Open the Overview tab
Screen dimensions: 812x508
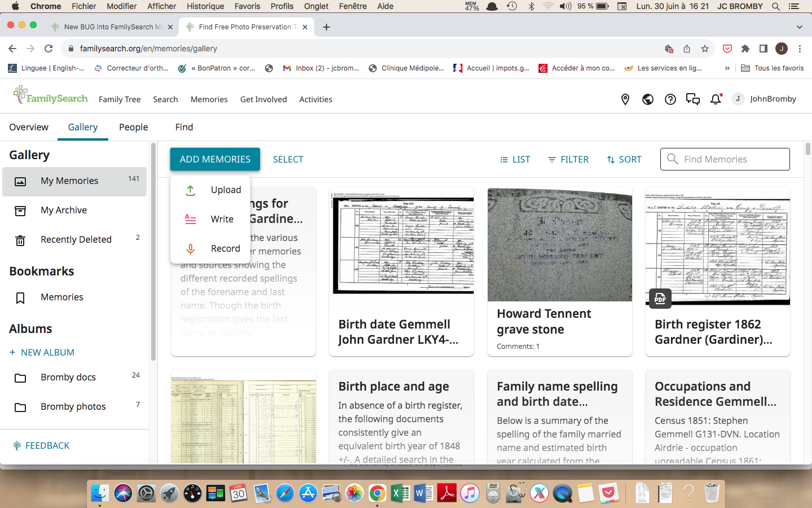click(x=29, y=127)
